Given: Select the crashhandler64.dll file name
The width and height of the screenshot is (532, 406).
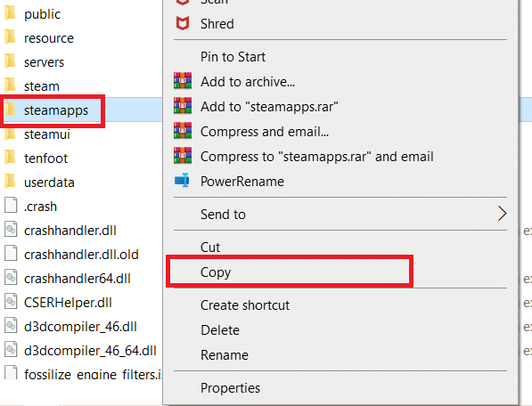Looking at the screenshot, I should [x=78, y=279].
